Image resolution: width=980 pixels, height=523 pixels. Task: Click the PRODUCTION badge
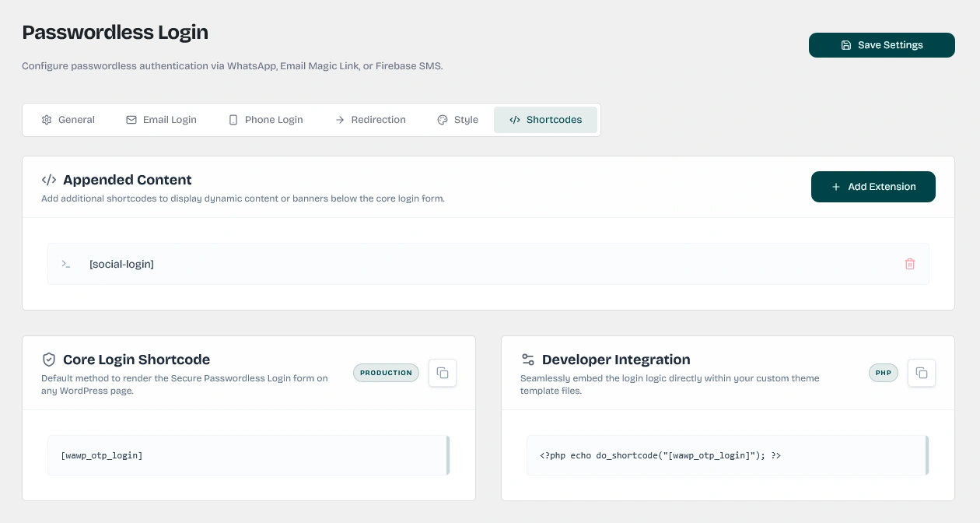tap(386, 373)
